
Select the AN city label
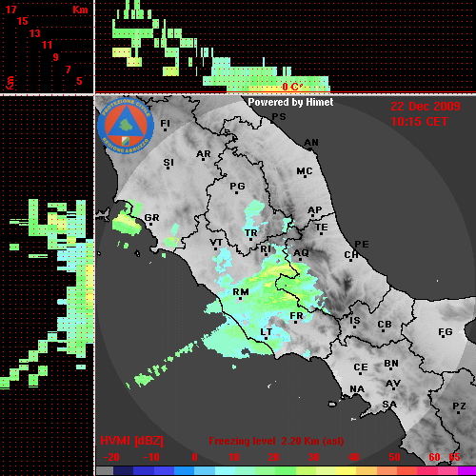click(x=311, y=143)
